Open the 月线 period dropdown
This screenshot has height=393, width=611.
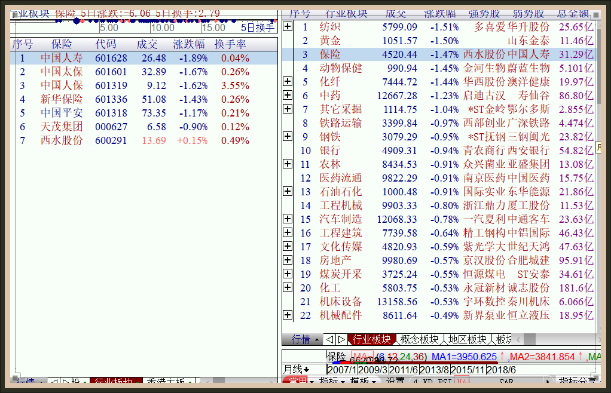click(x=297, y=369)
